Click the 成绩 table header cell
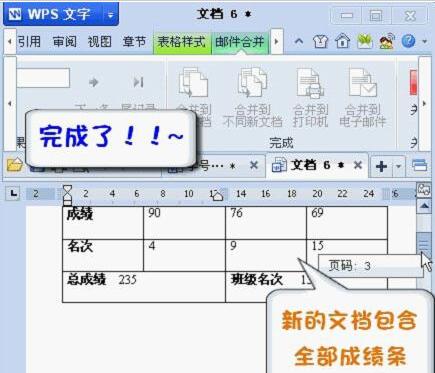This screenshot has height=373, width=435. coord(103,223)
